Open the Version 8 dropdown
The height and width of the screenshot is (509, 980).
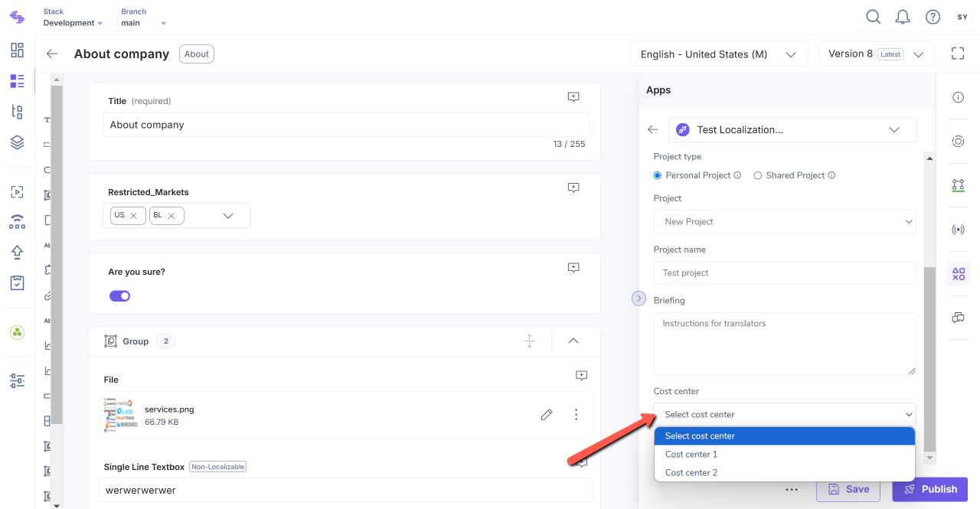pyautogui.click(x=877, y=54)
